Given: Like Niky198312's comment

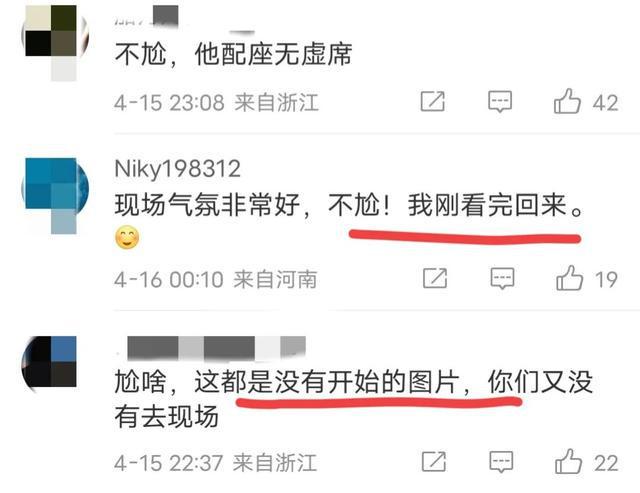Looking at the screenshot, I should click(569, 278).
